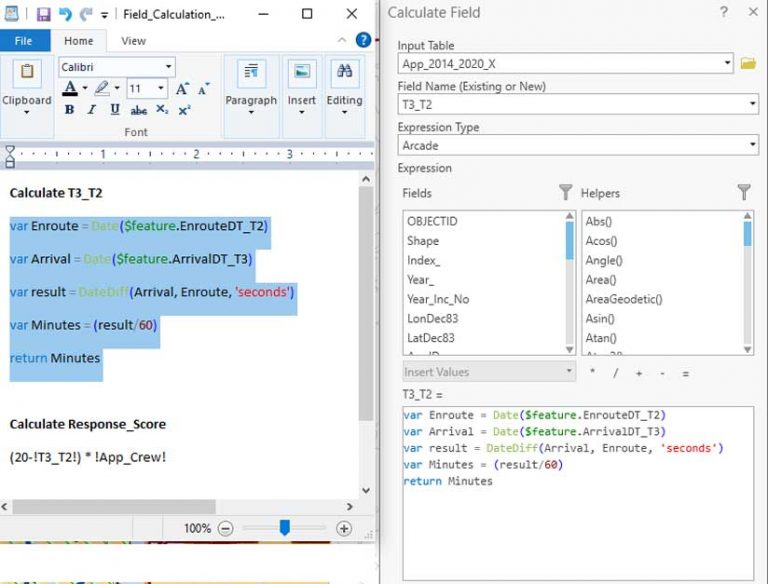This screenshot has width=768, height=584.
Task: Click the multiply operator button
Action: pos(593,372)
